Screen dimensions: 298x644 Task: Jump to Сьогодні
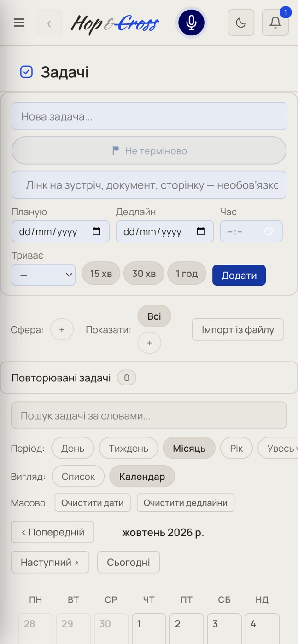[x=129, y=562]
